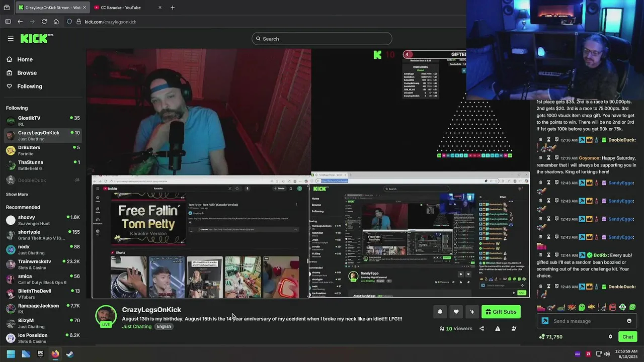This screenshot has width=644, height=362.
Task: Open the Kick sidebar hamburger menu
Action: (x=11, y=38)
